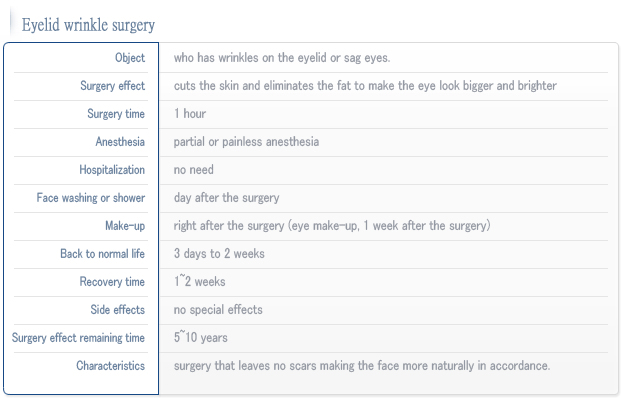Select the Surgery time label
This screenshot has height=398, width=621.
tap(116, 114)
